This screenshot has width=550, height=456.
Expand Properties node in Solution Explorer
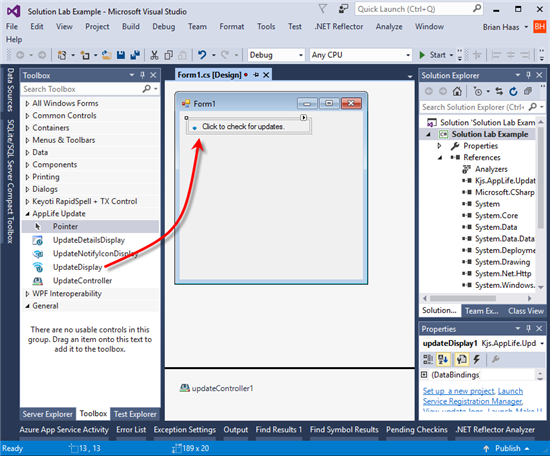(439, 146)
